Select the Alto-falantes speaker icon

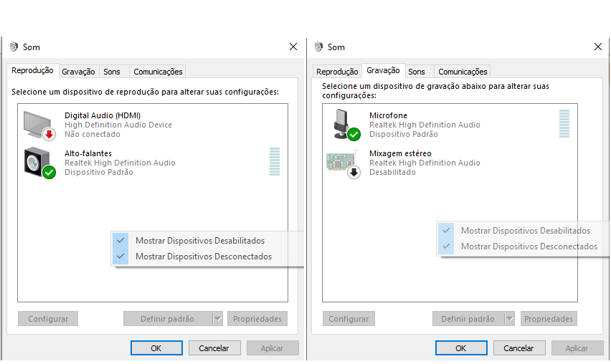point(39,163)
